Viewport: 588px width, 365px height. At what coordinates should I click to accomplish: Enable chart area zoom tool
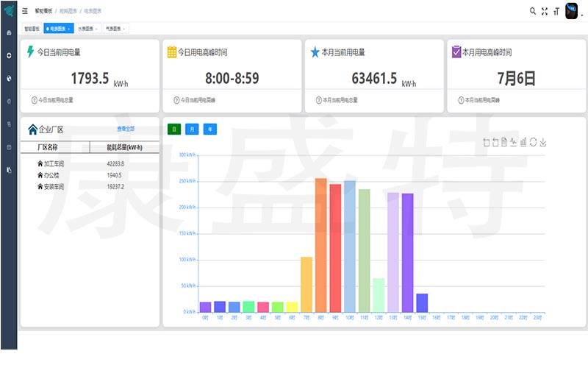[x=487, y=142]
